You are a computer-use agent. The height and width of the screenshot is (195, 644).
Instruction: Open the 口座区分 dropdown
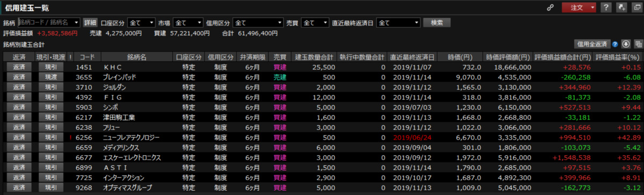click(141, 23)
